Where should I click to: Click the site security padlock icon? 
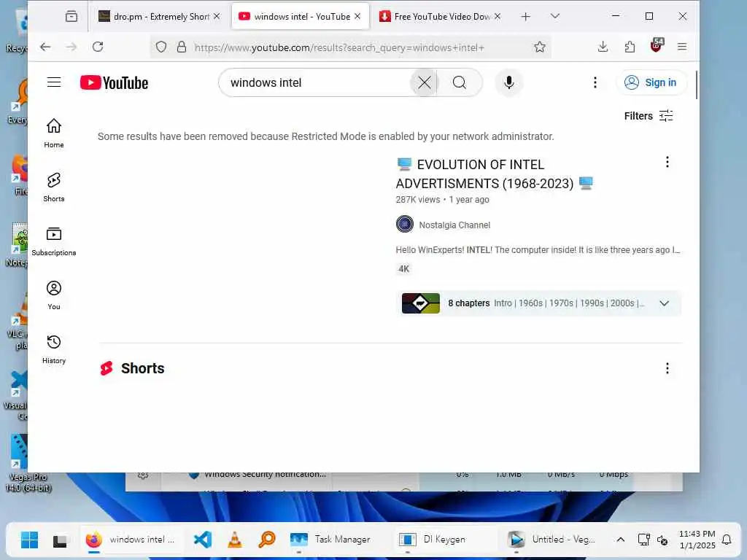[181, 47]
